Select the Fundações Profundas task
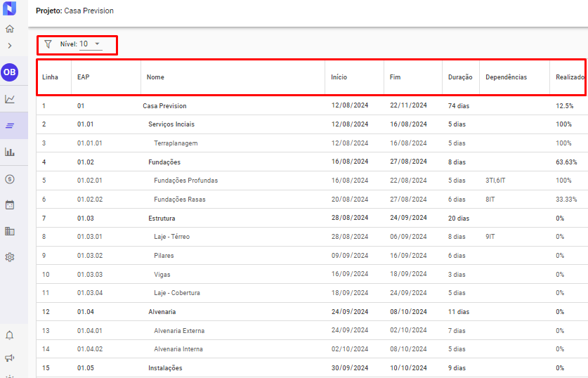The height and width of the screenshot is (378, 588). pos(185,181)
